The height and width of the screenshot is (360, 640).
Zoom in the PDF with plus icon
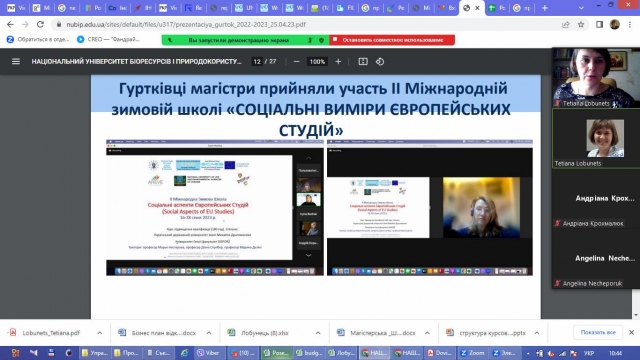[x=338, y=62]
